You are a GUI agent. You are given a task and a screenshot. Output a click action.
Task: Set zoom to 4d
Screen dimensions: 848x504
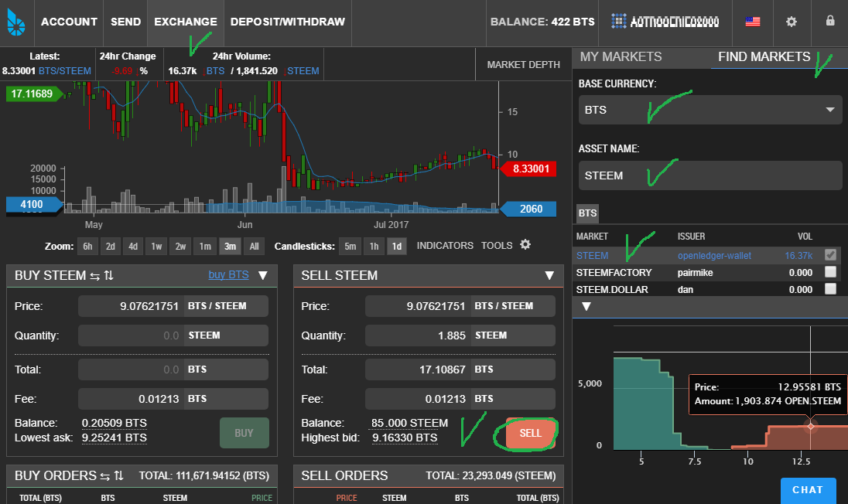133,247
